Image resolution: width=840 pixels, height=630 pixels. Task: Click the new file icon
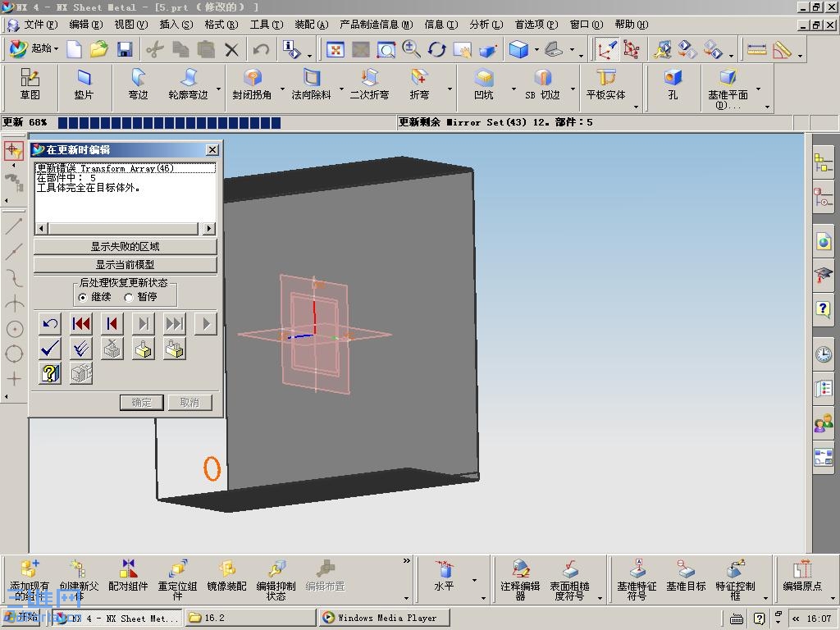(x=75, y=49)
